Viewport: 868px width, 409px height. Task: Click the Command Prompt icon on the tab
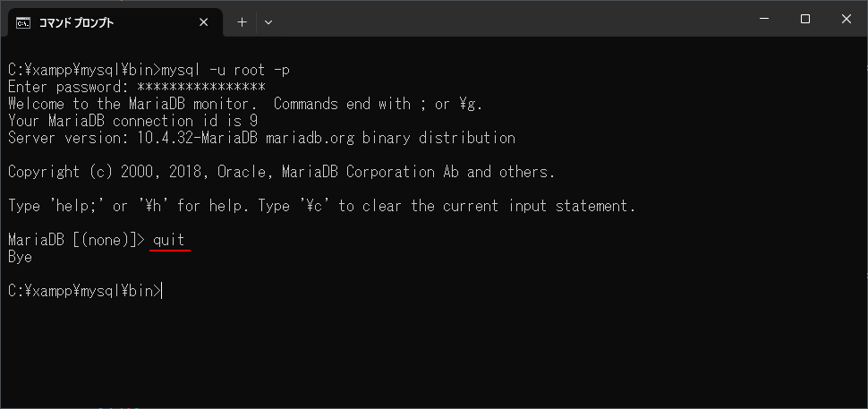tap(23, 22)
